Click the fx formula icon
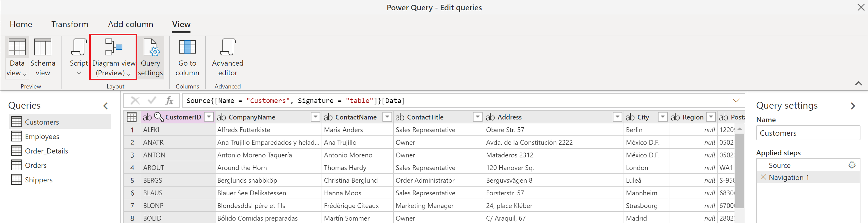 (x=169, y=101)
